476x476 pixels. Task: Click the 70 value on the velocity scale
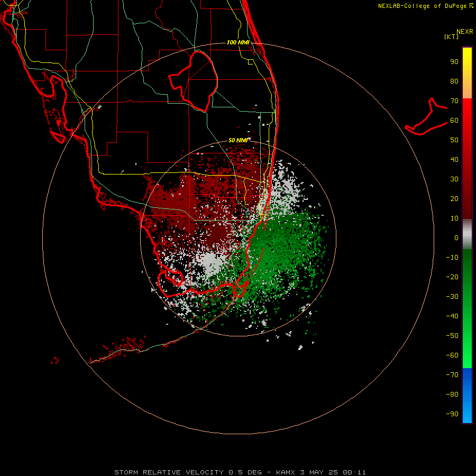(x=454, y=101)
